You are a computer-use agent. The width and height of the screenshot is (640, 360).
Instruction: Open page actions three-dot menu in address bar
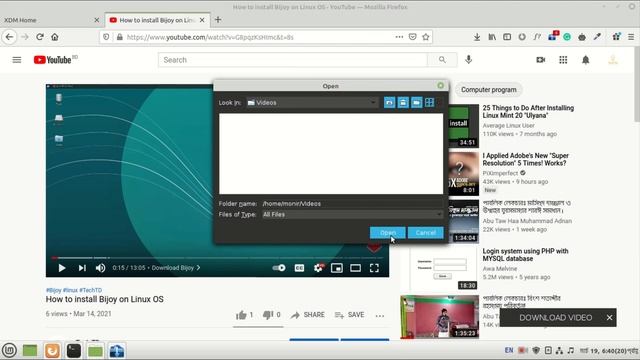coord(399,37)
